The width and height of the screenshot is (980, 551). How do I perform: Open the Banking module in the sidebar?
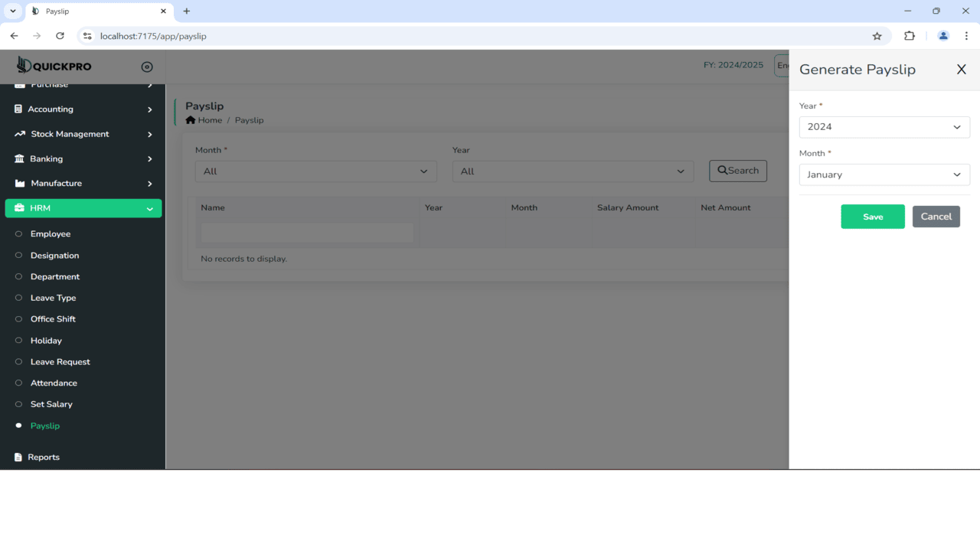tap(46, 158)
